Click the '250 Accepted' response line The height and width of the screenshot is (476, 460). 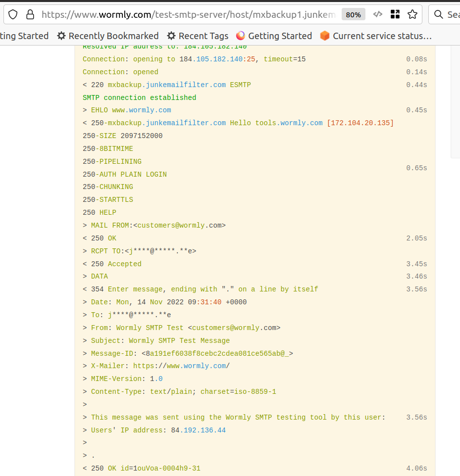point(112,264)
